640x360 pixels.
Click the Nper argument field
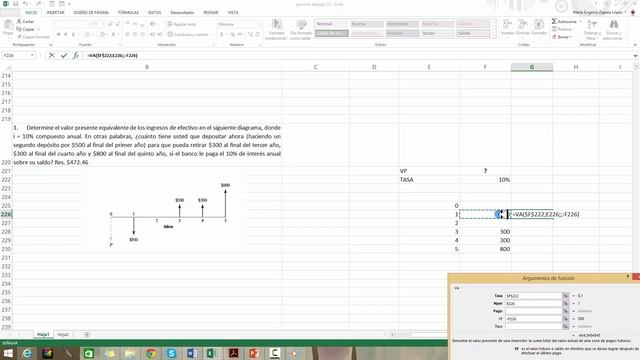[x=533, y=303]
